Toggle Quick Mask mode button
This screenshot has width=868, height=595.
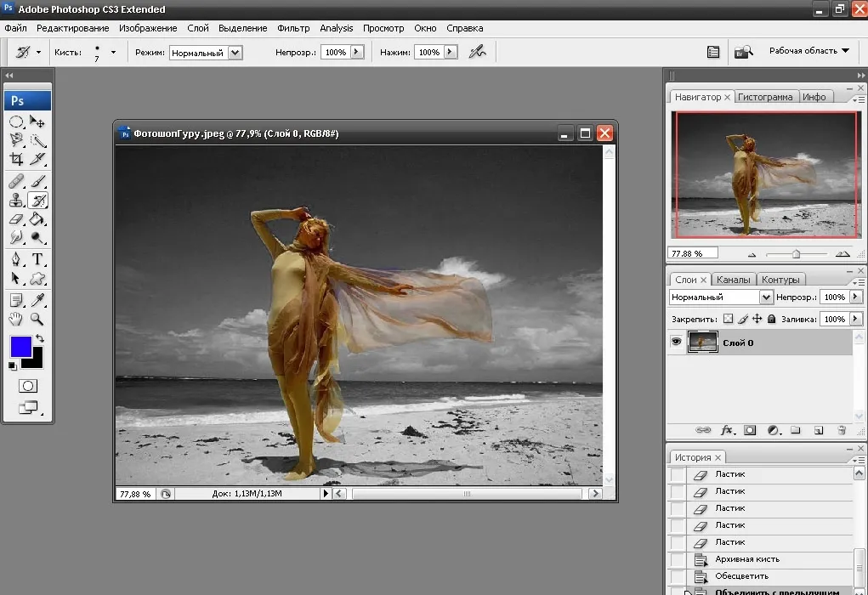pos(28,386)
